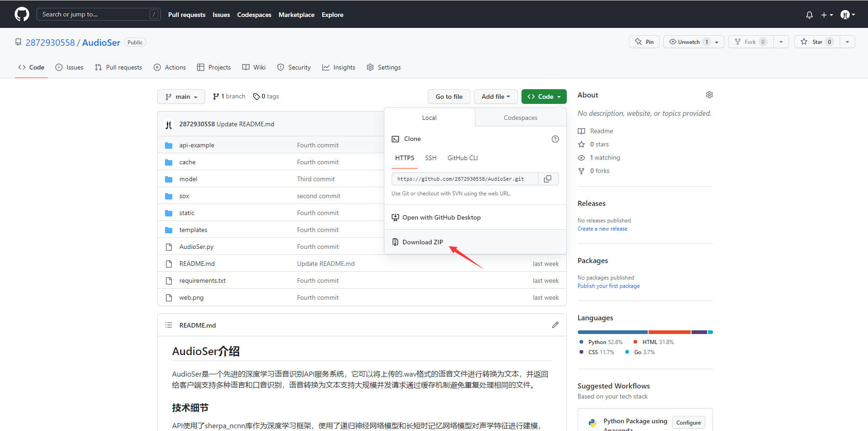Open the Projects tab

pyautogui.click(x=214, y=67)
